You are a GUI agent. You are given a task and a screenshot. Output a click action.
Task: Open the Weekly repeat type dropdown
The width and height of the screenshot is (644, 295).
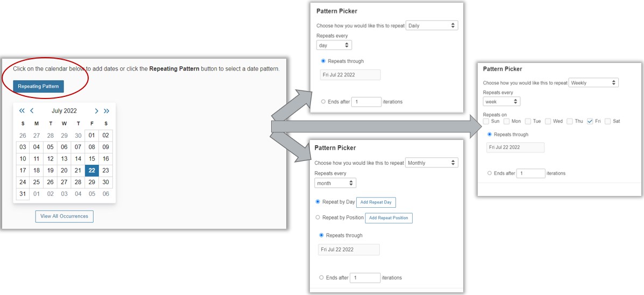(593, 83)
